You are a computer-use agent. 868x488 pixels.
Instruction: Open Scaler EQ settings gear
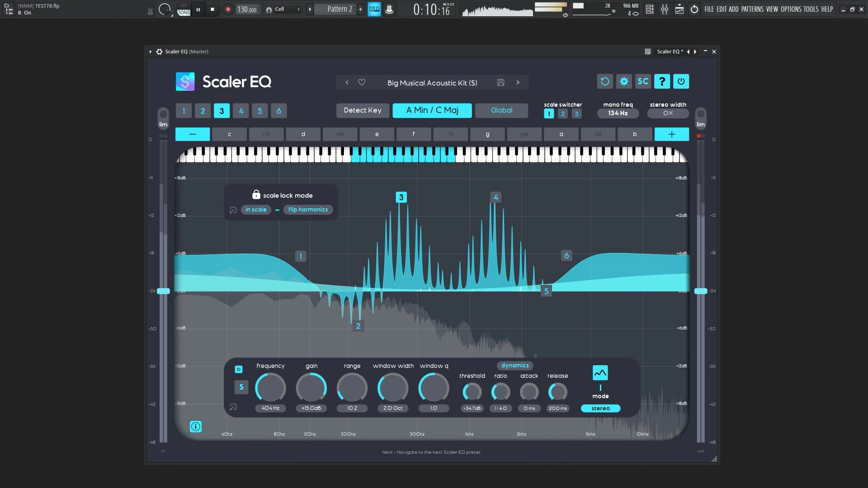coord(624,81)
